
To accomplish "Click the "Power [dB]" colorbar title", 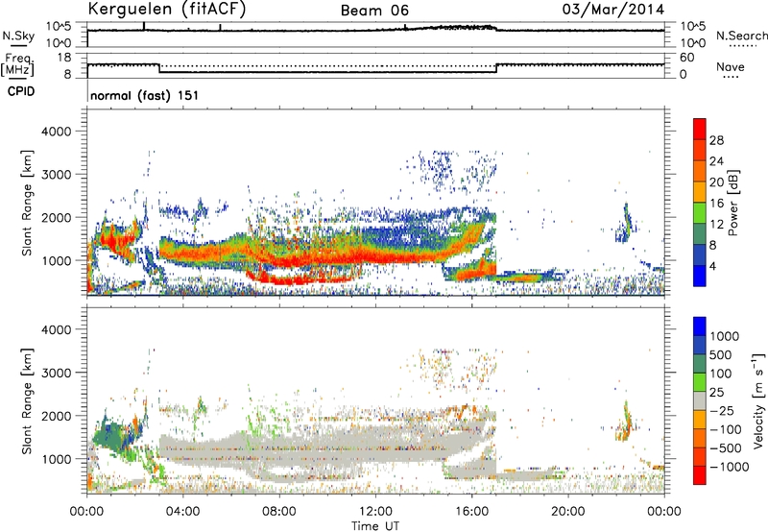I will click(733, 203).
